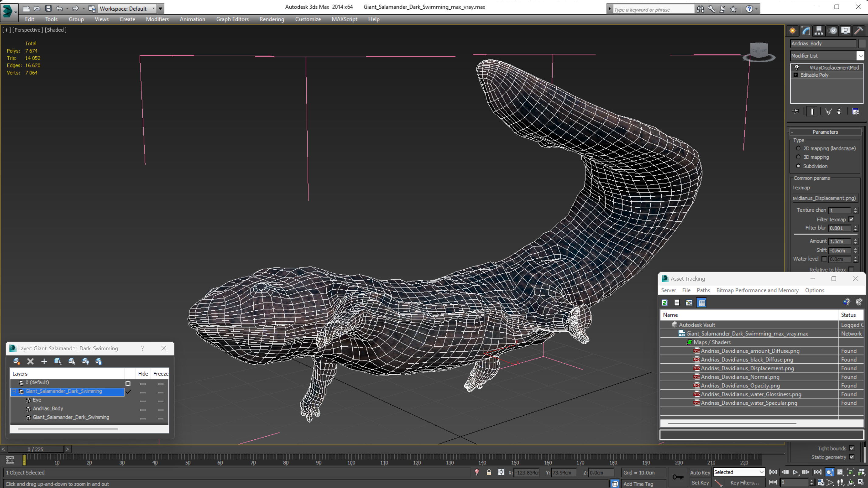Image resolution: width=868 pixels, height=488 pixels.
Task: Click the [Shaded] viewport label
Action: [56, 29]
